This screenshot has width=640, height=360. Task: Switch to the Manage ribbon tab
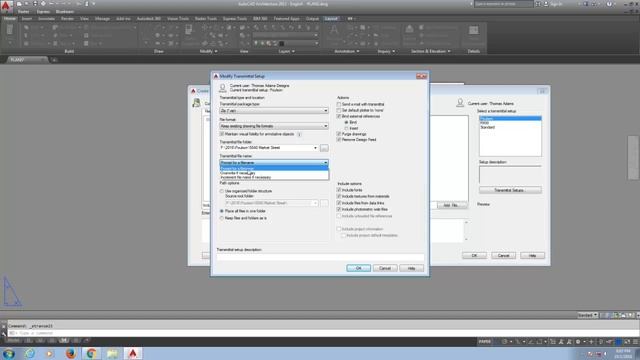tap(102, 19)
